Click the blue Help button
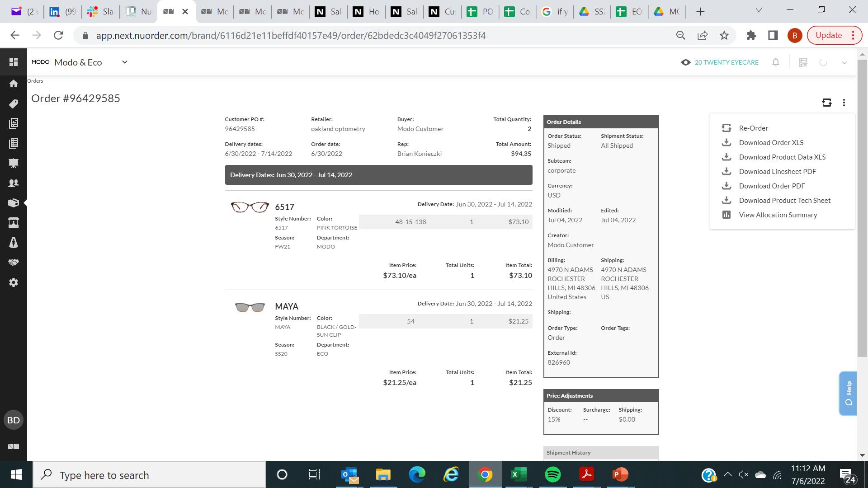Image resolution: width=868 pixels, height=488 pixels. tap(848, 393)
